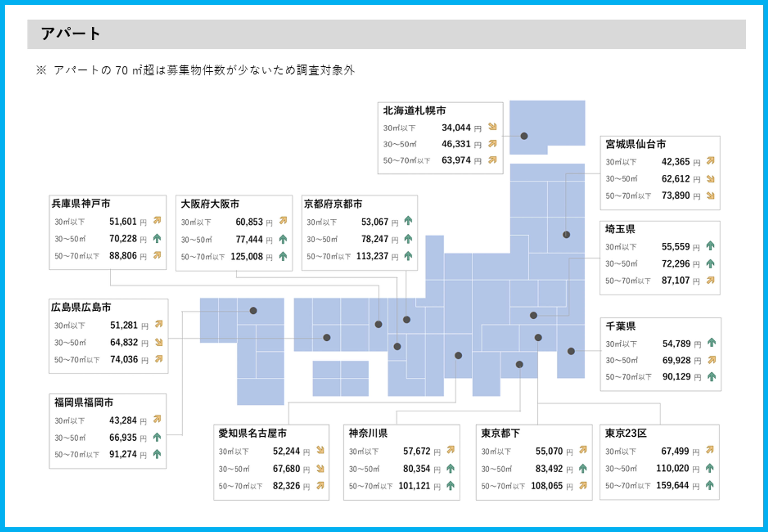The height and width of the screenshot is (532, 768).
Task: Click the value 88,806 in Kobe card
Action: point(123,256)
